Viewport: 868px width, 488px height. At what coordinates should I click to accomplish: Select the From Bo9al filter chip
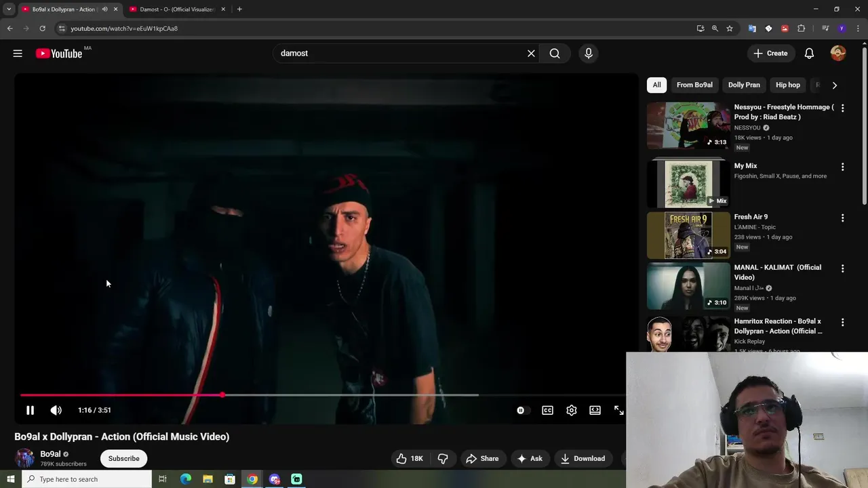[694, 85]
